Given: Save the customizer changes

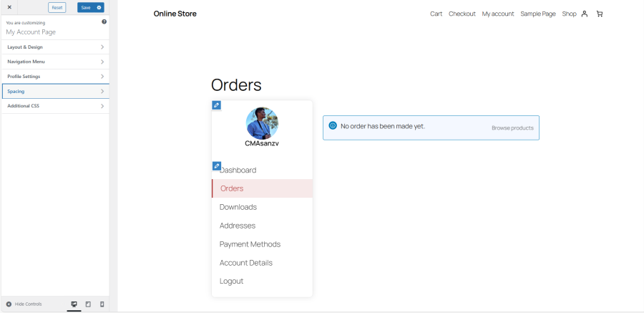Looking at the screenshot, I should tap(86, 7).
